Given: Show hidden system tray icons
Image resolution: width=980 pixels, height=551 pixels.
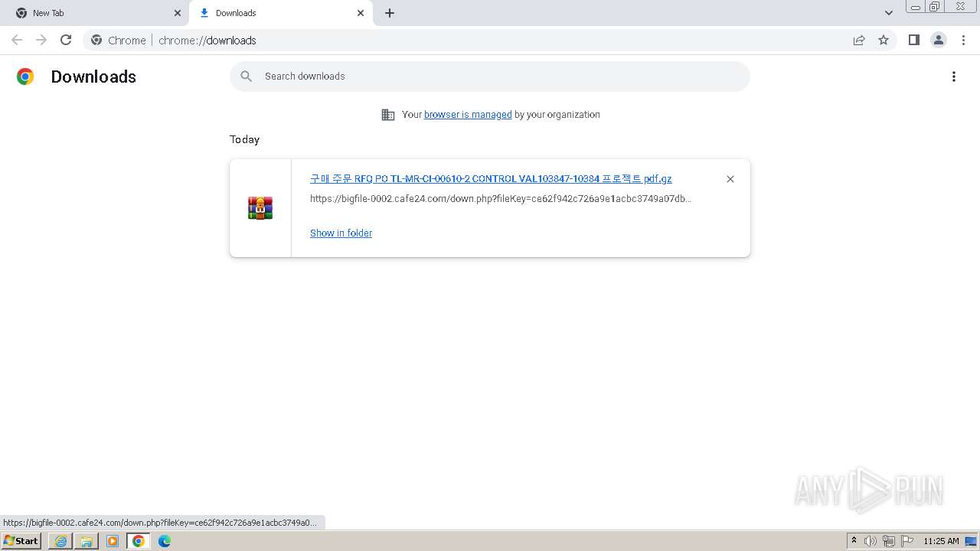Looking at the screenshot, I should 854,541.
